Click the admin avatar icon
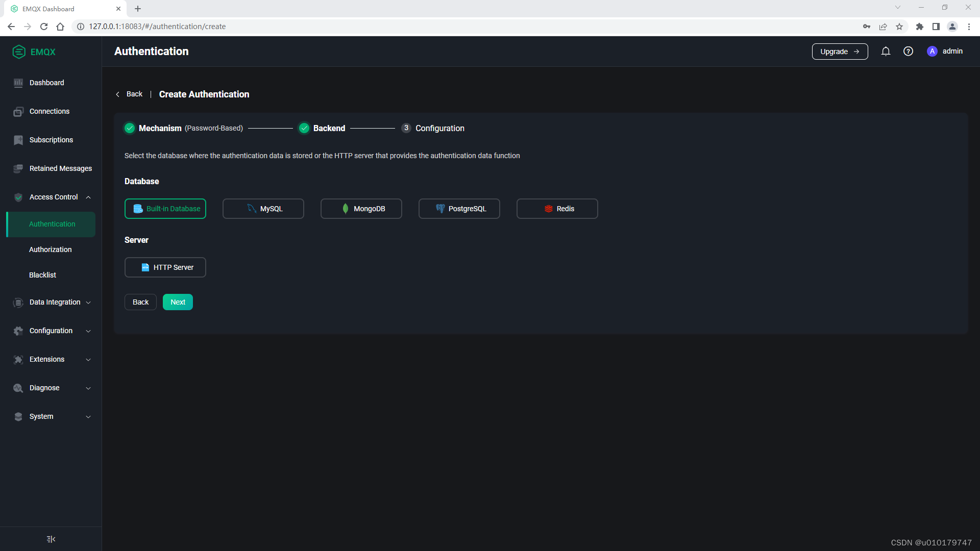 point(932,51)
